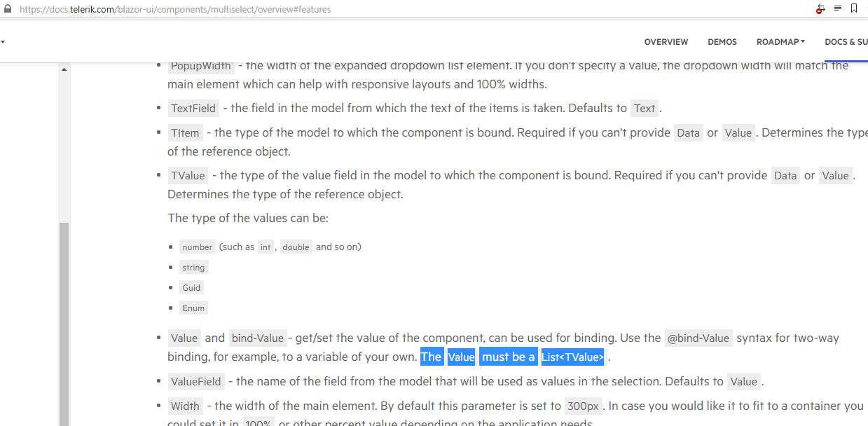This screenshot has width=868, height=426.
Task: Open the dropdown arrow at far left of header
Action: [x=3, y=42]
